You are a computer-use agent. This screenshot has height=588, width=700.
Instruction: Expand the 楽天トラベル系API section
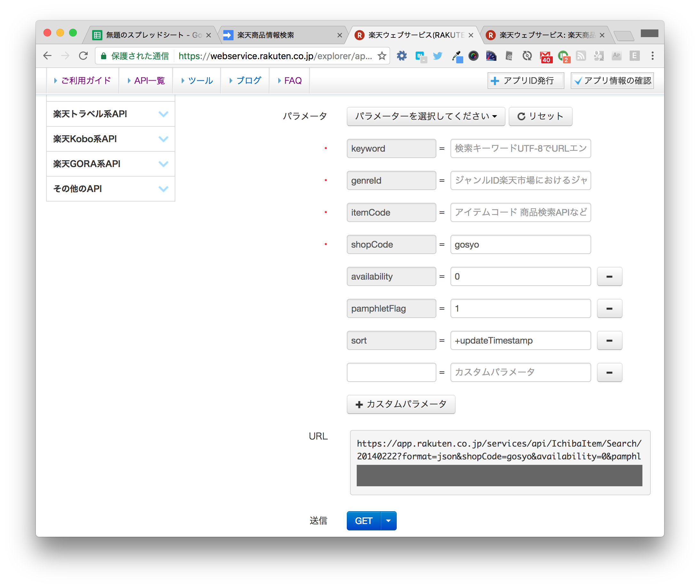pyautogui.click(x=111, y=114)
